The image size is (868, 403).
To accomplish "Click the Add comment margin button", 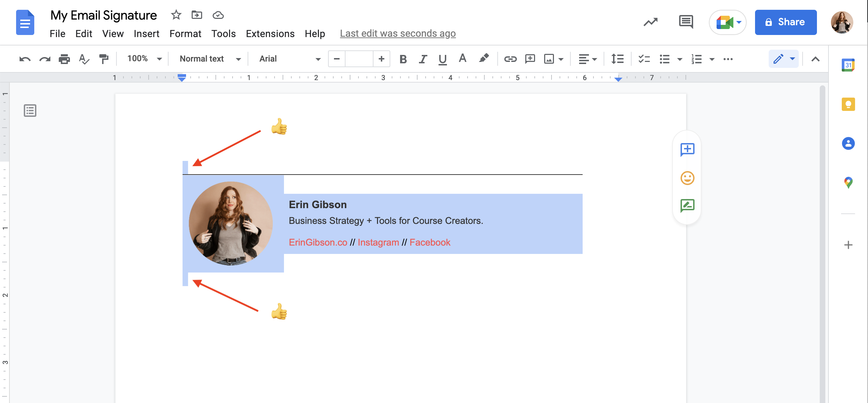I will [x=687, y=150].
